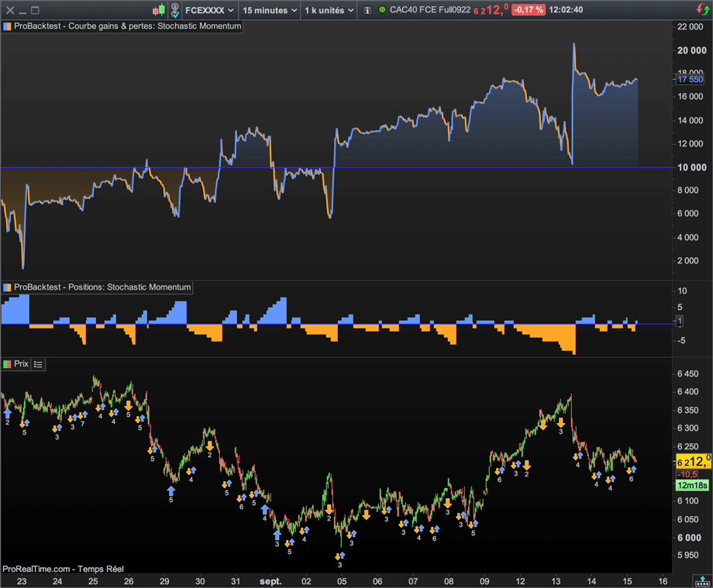The image size is (713, 588).
Task: Click the yellow 6212,0 current price label
Action: (x=694, y=461)
